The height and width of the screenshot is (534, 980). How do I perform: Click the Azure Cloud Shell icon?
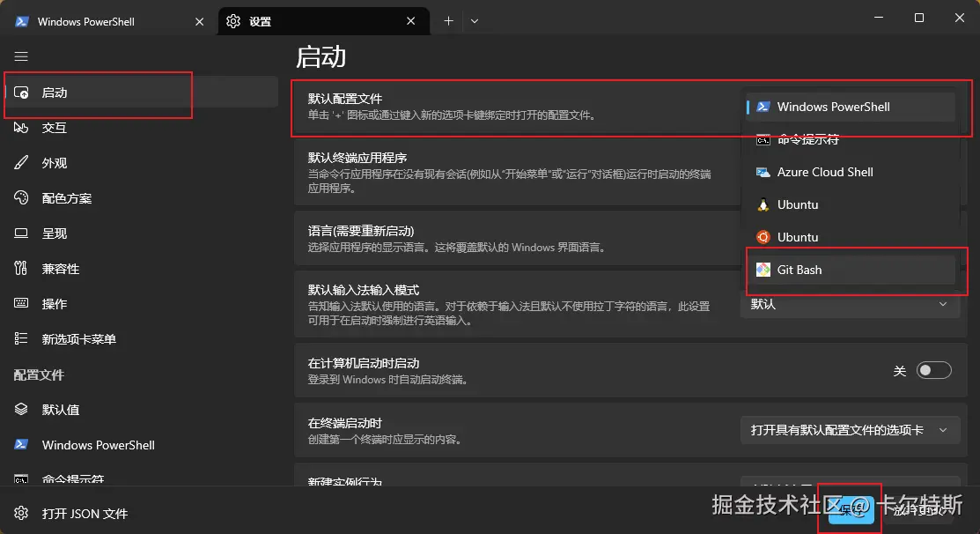[x=763, y=172]
